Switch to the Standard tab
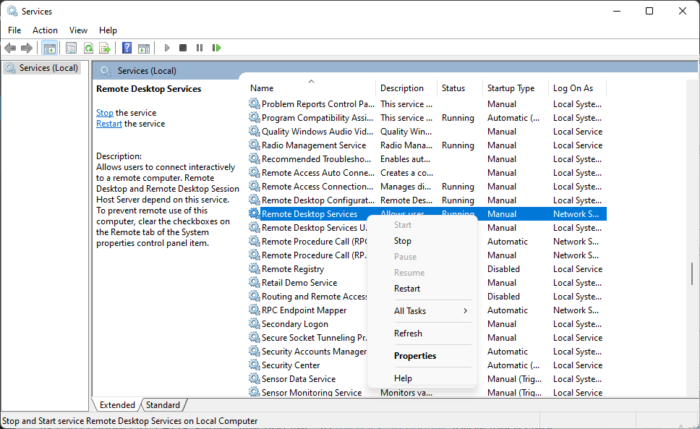Image resolution: width=700 pixels, height=429 pixels. click(x=163, y=405)
